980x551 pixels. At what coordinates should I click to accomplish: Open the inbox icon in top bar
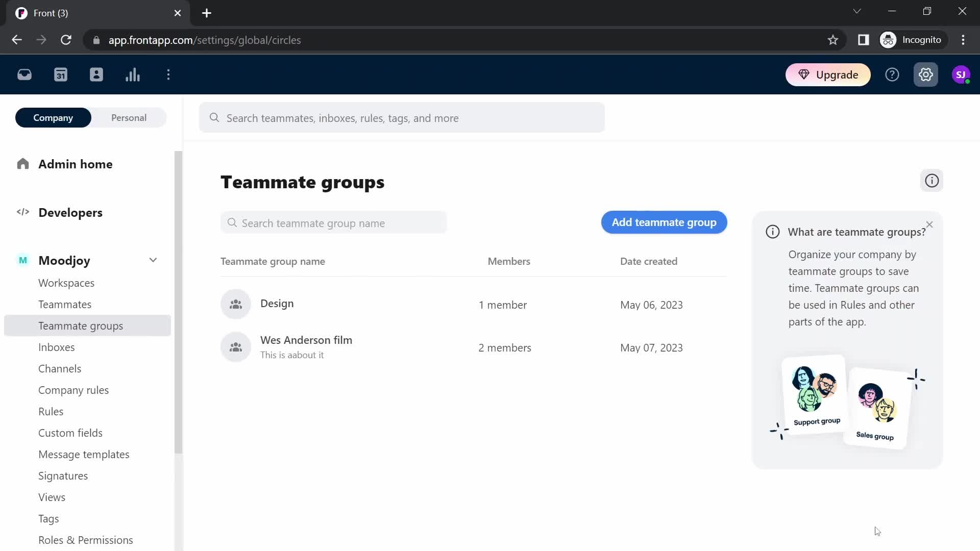[x=24, y=75]
